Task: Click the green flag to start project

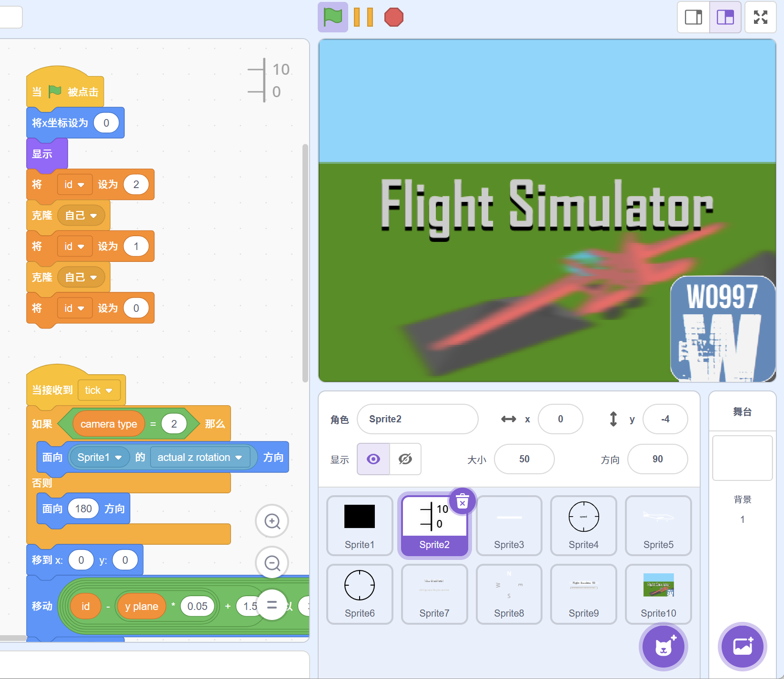Action: pos(332,18)
